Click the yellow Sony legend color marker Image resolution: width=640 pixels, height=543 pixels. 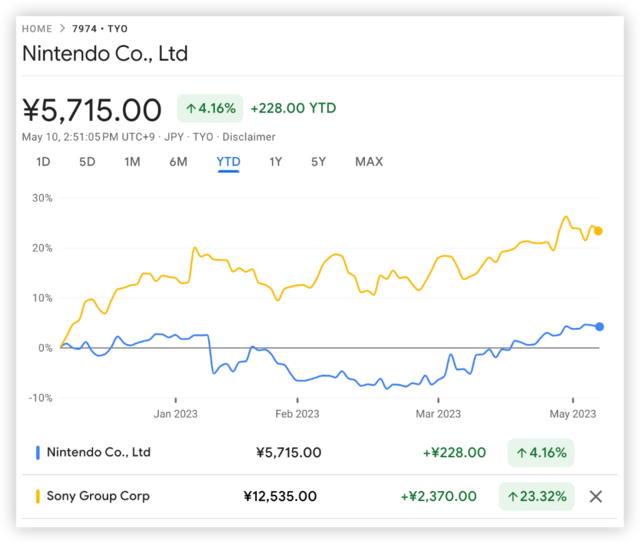tap(38, 496)
